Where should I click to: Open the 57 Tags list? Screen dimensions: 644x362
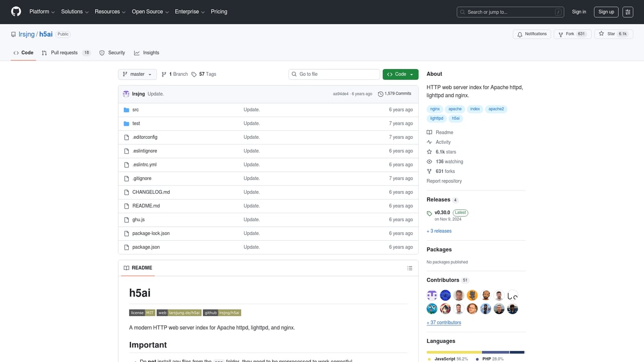coord(204,74)
